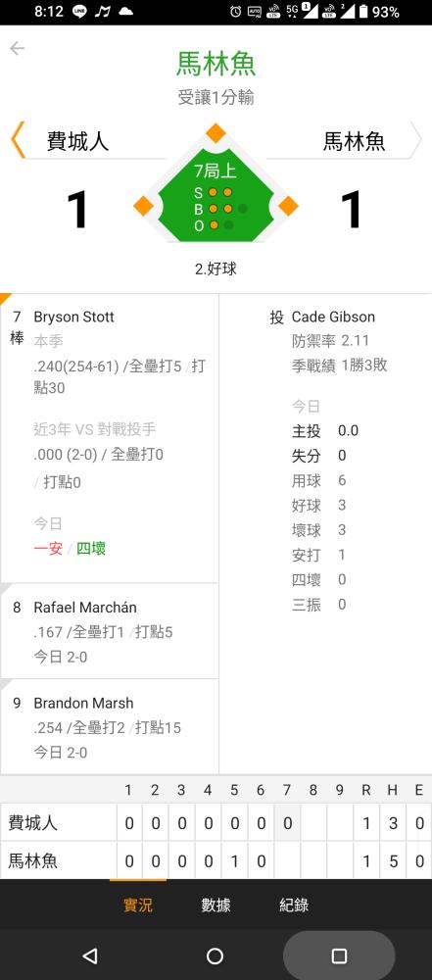Switch to the 數據 tab
The width and height of the screenshot is (432, 980).
pyautogui.click(x=216, y=905)
